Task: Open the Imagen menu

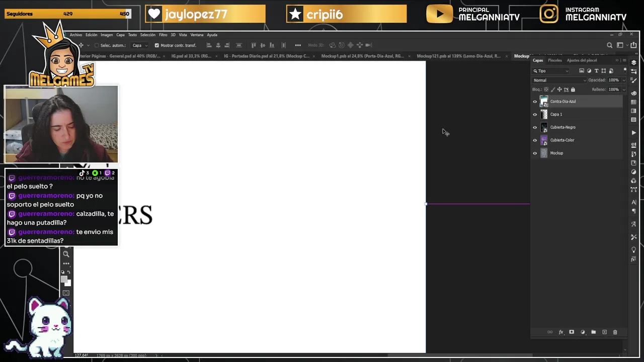Action: (x=107, y=35)
